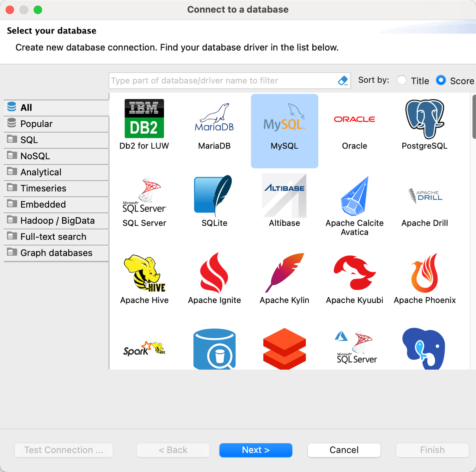Select the SQLite feather icon
476x472 pixels.
(213, 195)
